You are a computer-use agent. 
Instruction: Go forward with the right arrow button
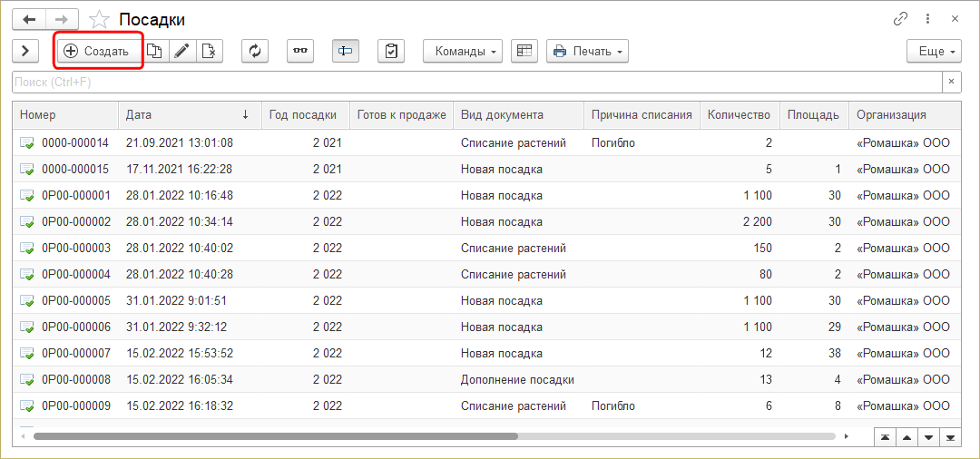click(x=62, y=19)
